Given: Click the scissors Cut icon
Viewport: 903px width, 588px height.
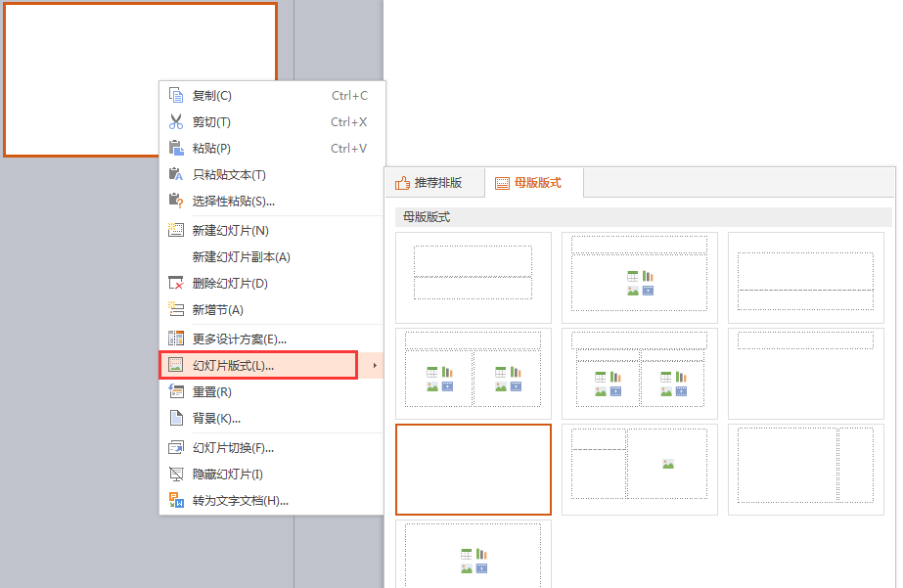Looking at the screenshot, I should 176,121.
